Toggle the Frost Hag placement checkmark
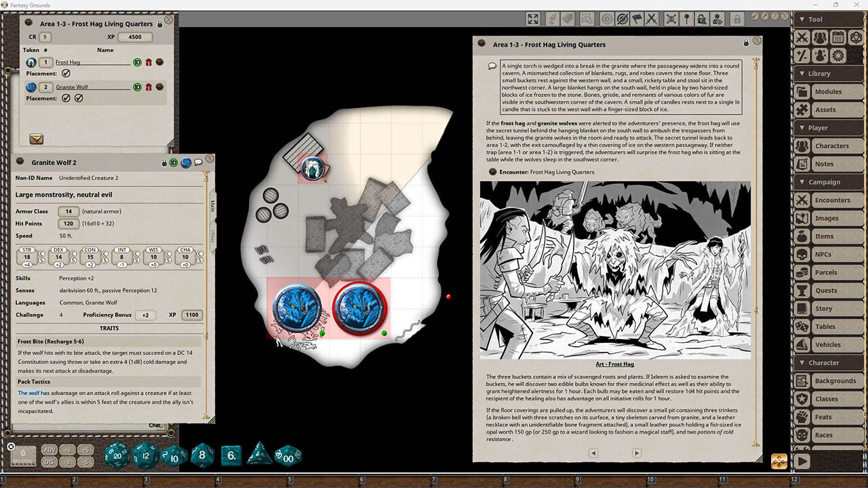 click(66, 73)
